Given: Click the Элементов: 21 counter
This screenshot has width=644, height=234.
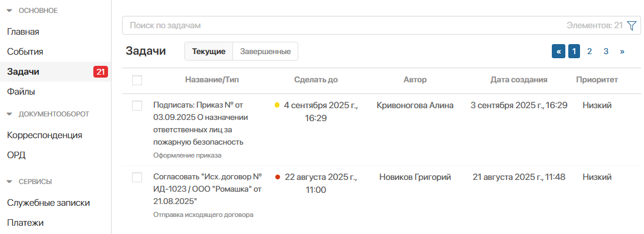Looking at the screenshot, I should point(595,25).
